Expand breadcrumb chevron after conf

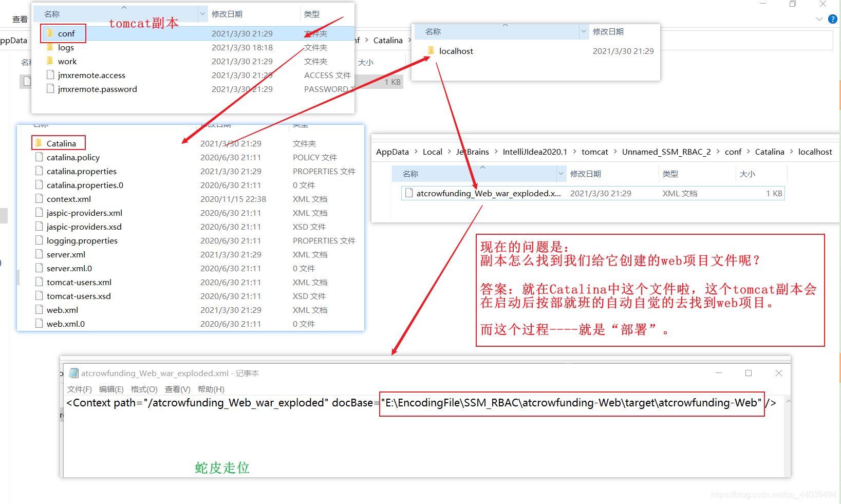748,152
